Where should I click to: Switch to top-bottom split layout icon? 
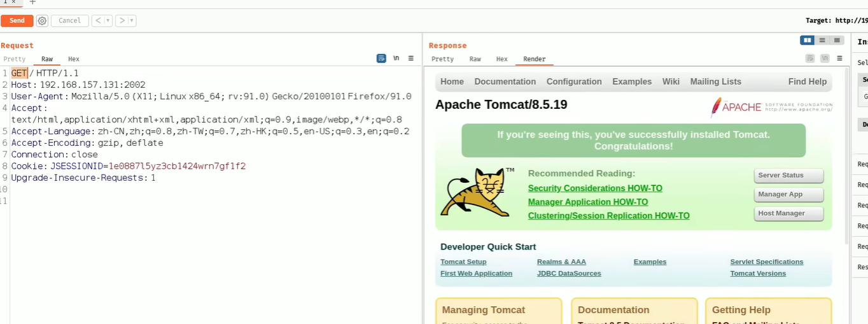click(x=822, y=40)
